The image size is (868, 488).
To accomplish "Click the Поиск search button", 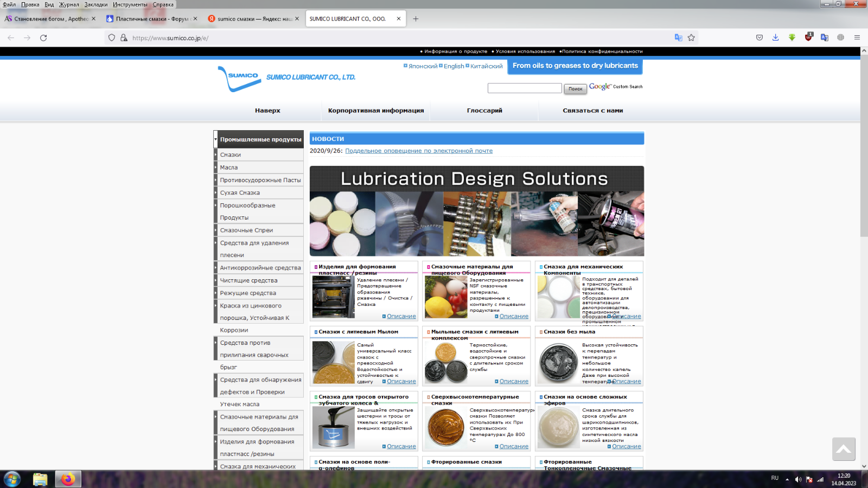I will click(576, 88).
